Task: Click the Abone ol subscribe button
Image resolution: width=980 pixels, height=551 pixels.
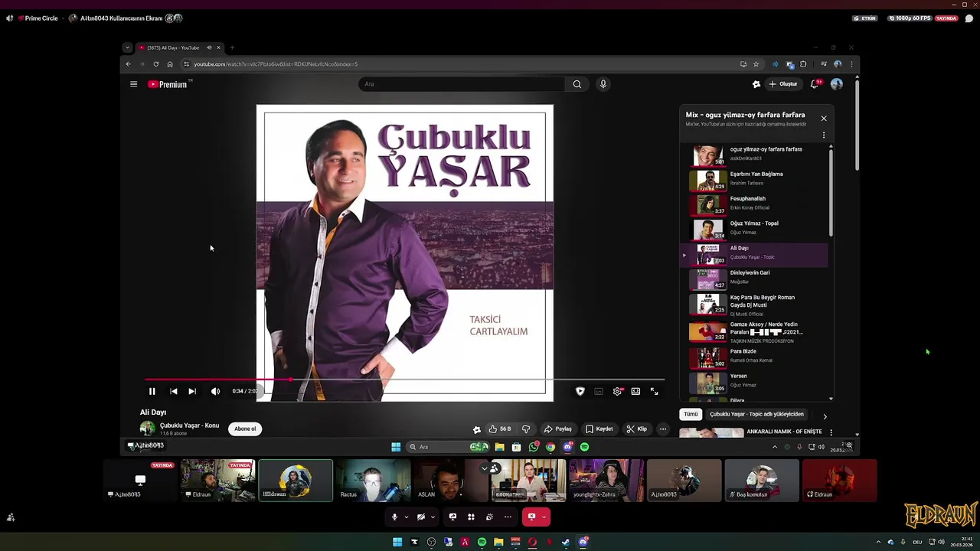Action: pyautogui.click(x=245, y=429)
